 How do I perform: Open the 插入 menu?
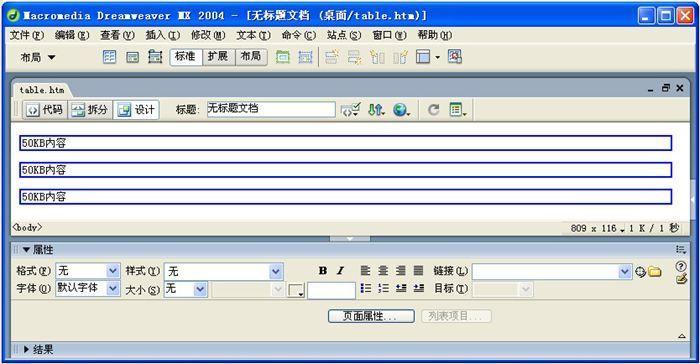pos(162,35)
